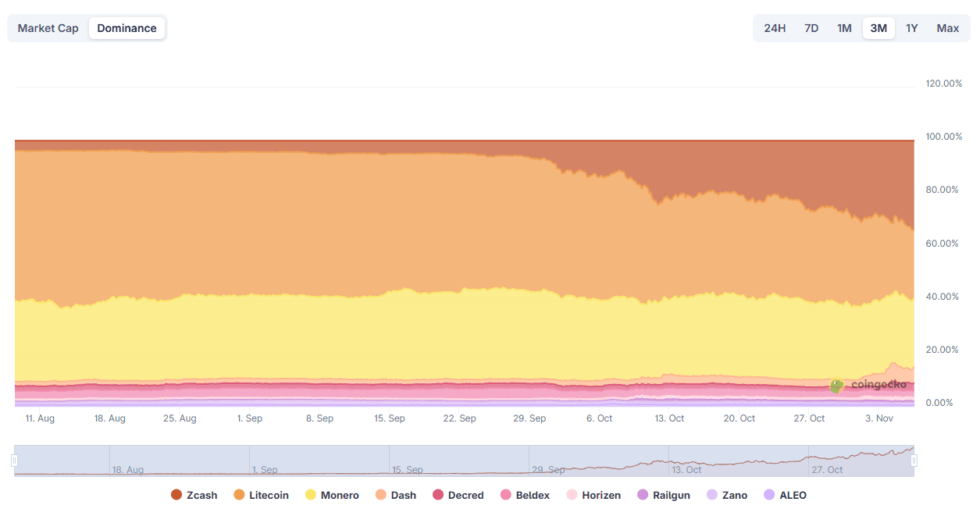Toggle Monero legend entry
This screenshot has width=980, height=523.
coord(332,495)
